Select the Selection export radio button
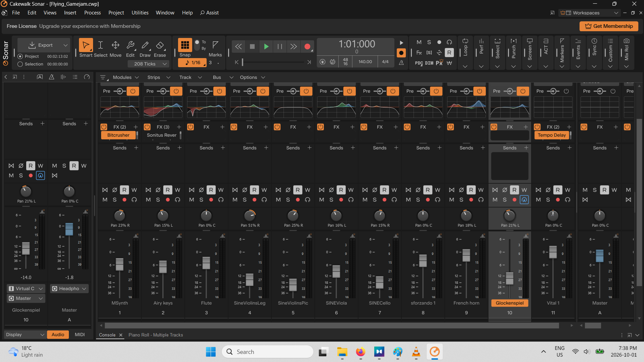The height and width of the screenshot is (362, 644). (20, 64)
